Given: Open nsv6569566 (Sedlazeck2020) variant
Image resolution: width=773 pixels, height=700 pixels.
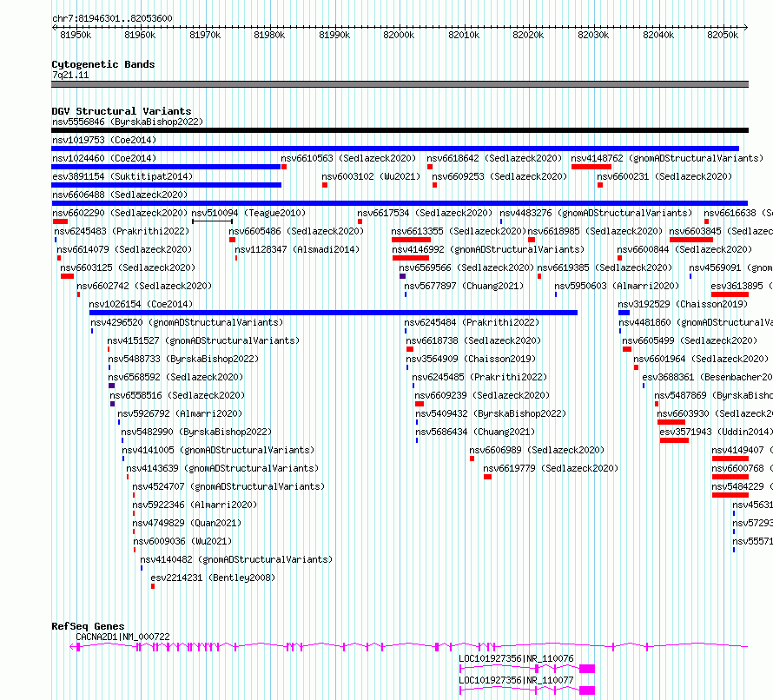Looking at the screenshot, I should pyautogui.click(x=466, y=267).
